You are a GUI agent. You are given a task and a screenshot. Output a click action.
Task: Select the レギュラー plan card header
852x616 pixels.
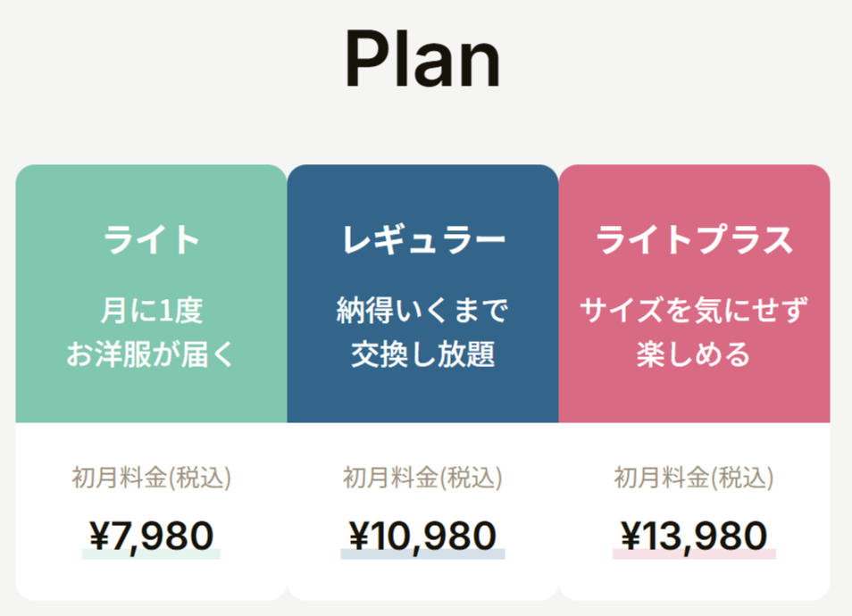point(422,294)
